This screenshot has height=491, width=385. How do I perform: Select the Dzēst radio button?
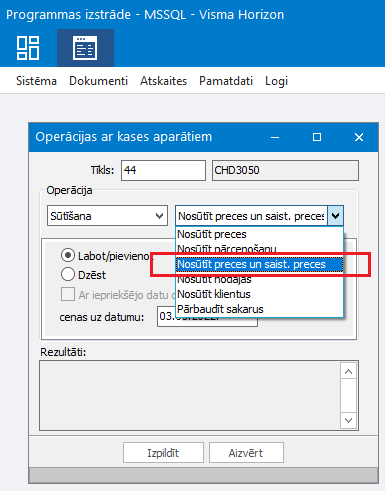(x=68, y=274)
